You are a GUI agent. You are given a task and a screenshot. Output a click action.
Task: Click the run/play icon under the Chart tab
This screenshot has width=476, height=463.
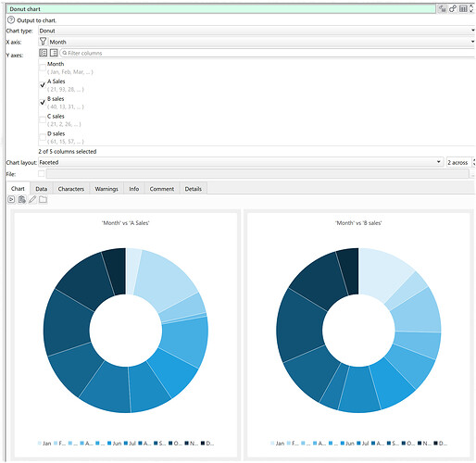11,200
